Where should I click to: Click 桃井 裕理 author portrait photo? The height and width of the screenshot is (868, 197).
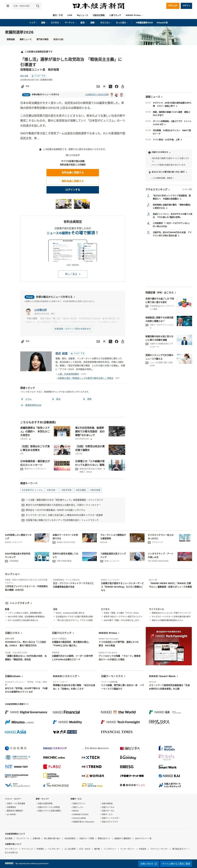tap(36, 361)
